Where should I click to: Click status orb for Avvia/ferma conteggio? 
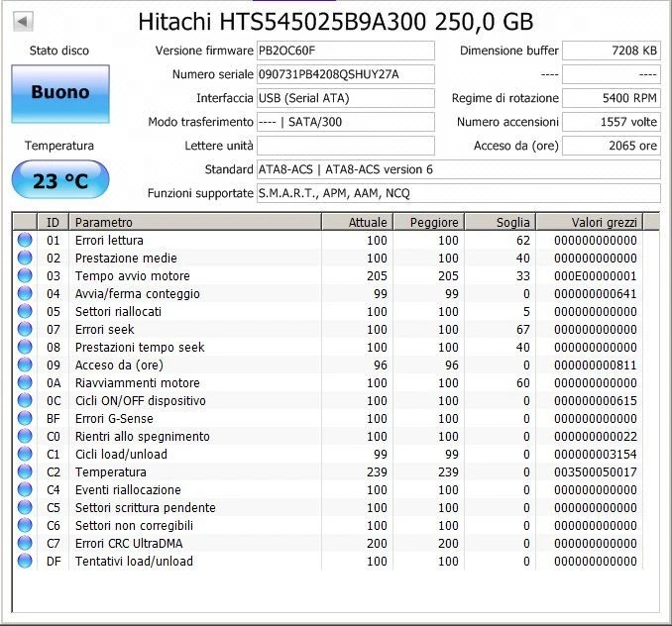tap(25, 293)
